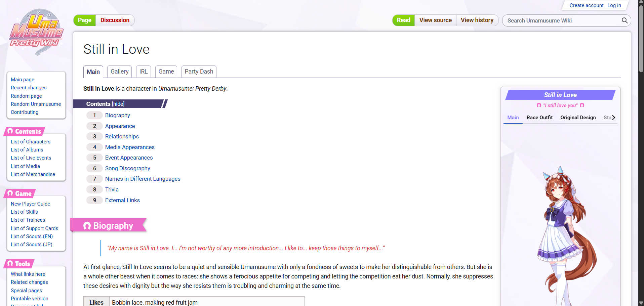This screenshot has width=644, height=306.
Task: Open Random Umamusume link
Action: pos(36,104)
